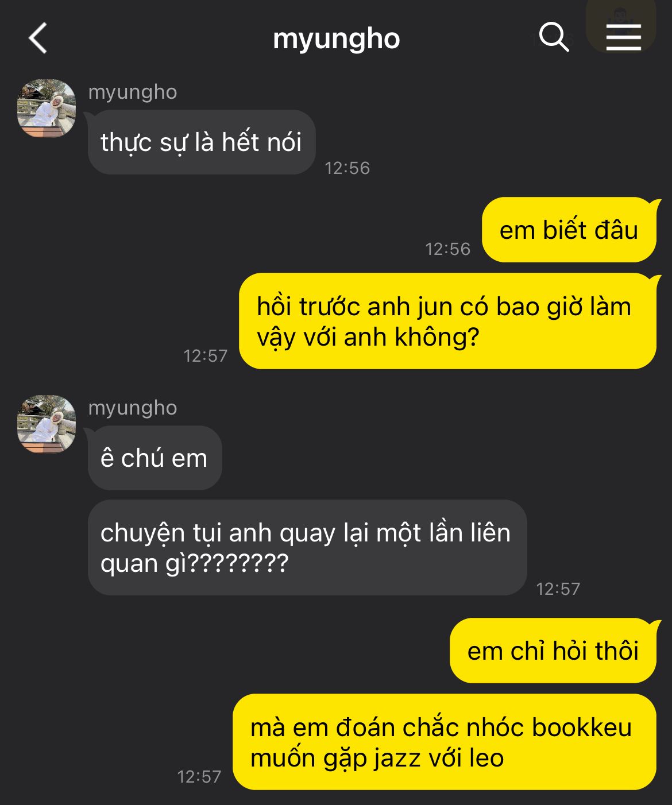The image size is (672, 805).
Task: Tap myungho's top profile avatar
Action: point(47,108)
